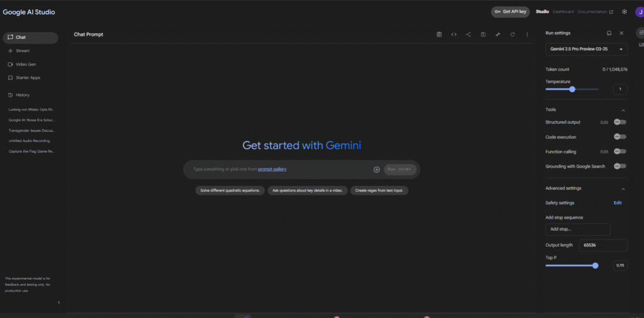This screenshot has width=644, height=318.
Task: Switch to the Dashboard tab
Action: (x=563, y=11)
